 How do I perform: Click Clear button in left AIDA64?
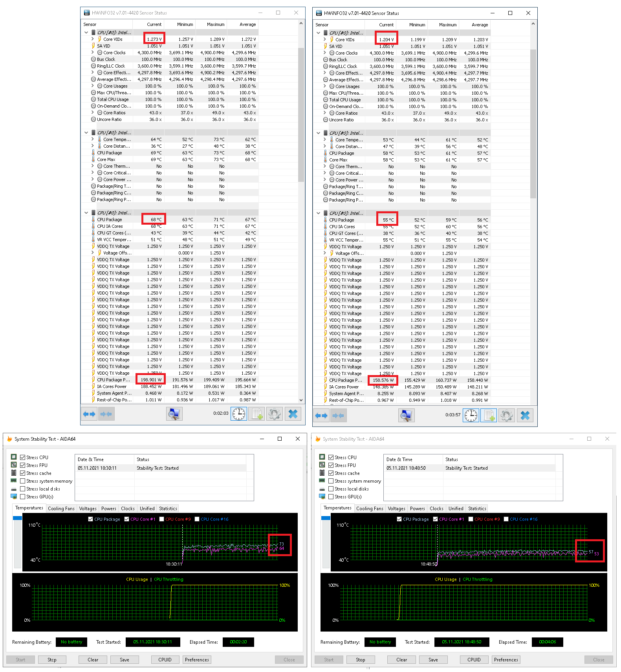(93, 660)
